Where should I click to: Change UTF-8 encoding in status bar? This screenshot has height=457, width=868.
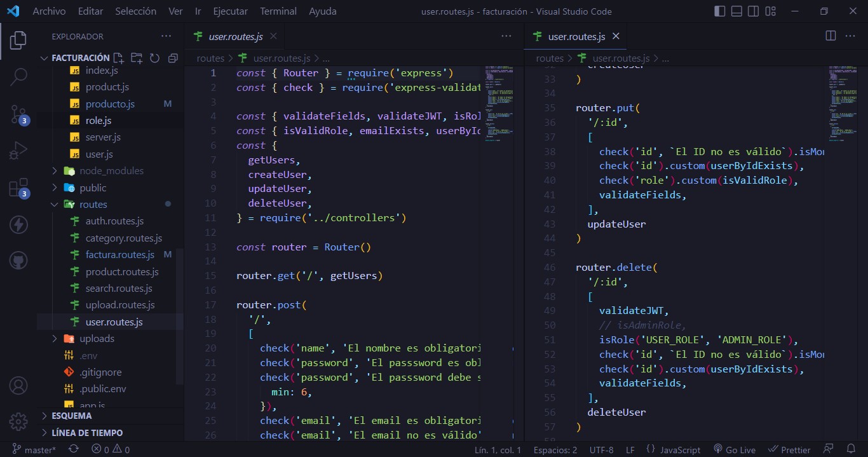click(602, 449)
